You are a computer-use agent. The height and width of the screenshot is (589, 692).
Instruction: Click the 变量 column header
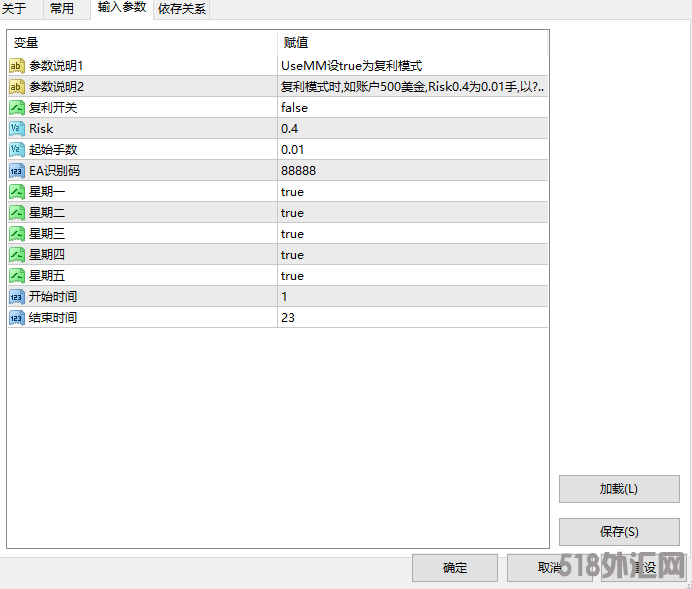(142, 43)
